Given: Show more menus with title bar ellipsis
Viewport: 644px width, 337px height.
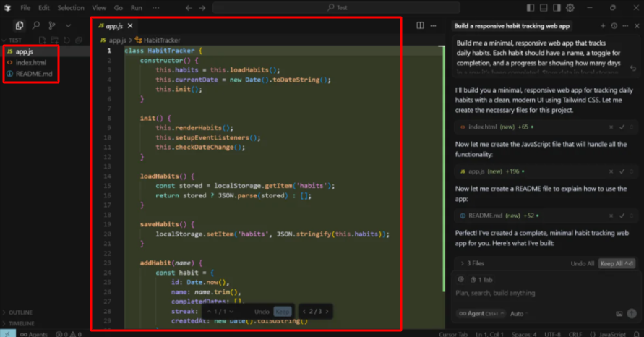Looking at the screenshot, I should [155, 8].
